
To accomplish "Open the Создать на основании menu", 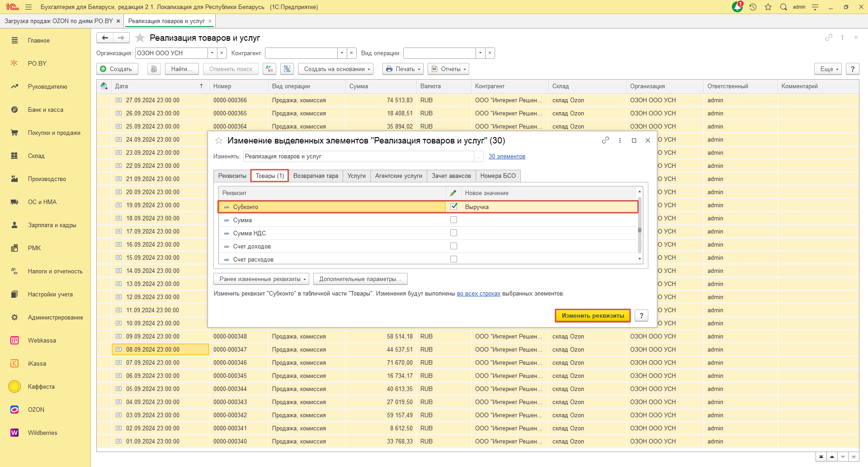I will point(336,69).
